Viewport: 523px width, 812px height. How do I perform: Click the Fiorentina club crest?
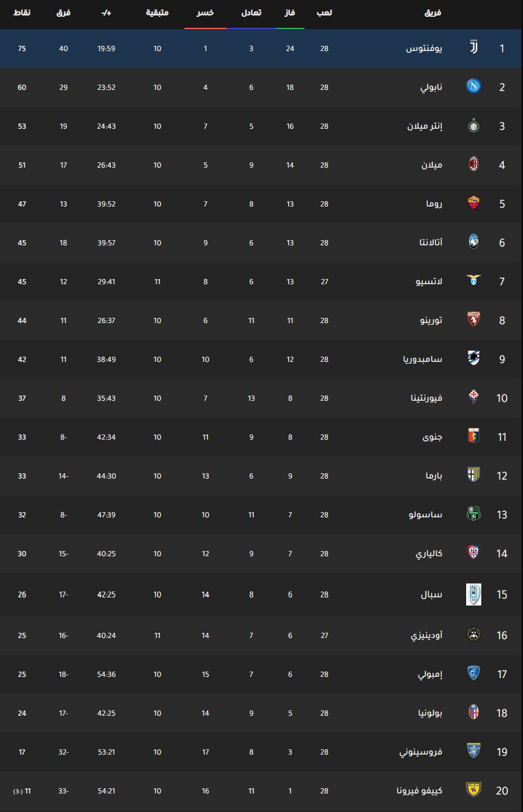(x=474, y=398)
